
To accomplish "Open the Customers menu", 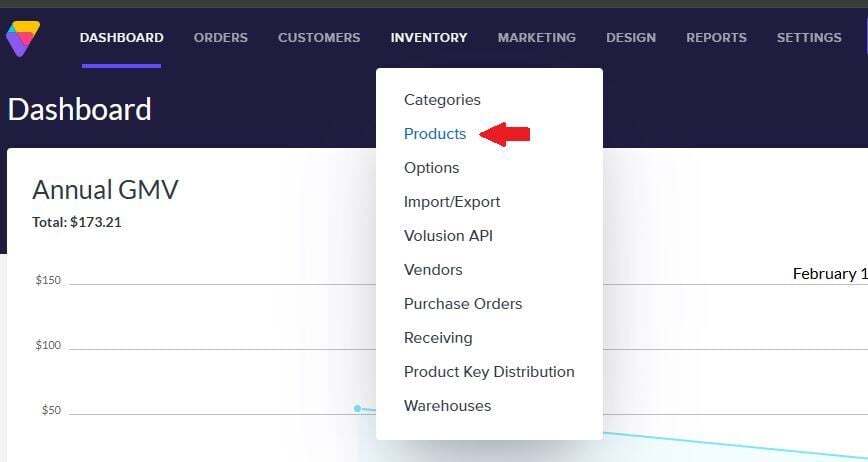I will tap(319, 38).
